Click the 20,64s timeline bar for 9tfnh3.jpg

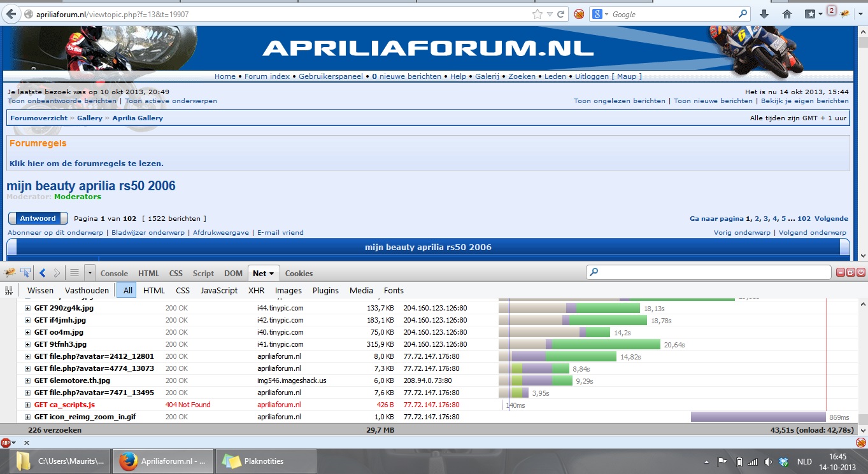coord(580,344)
